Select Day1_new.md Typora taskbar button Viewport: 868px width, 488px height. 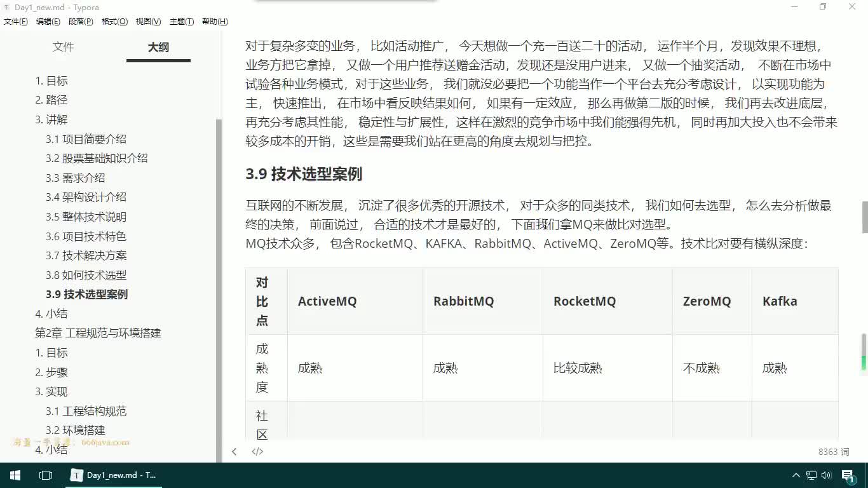pos(114,475)
